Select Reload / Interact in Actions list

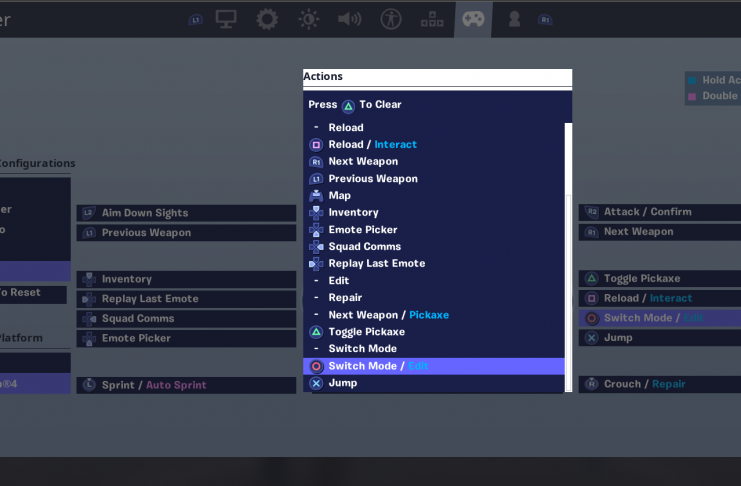coord(434,145)
